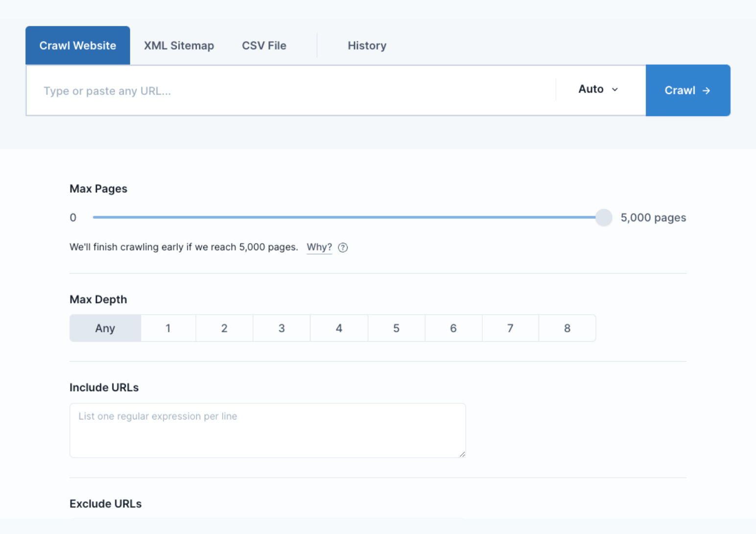Open the Auto crawl mode dropdown
Image resolution: width=756 pixels, height=534 pixels.
point(597,90)
